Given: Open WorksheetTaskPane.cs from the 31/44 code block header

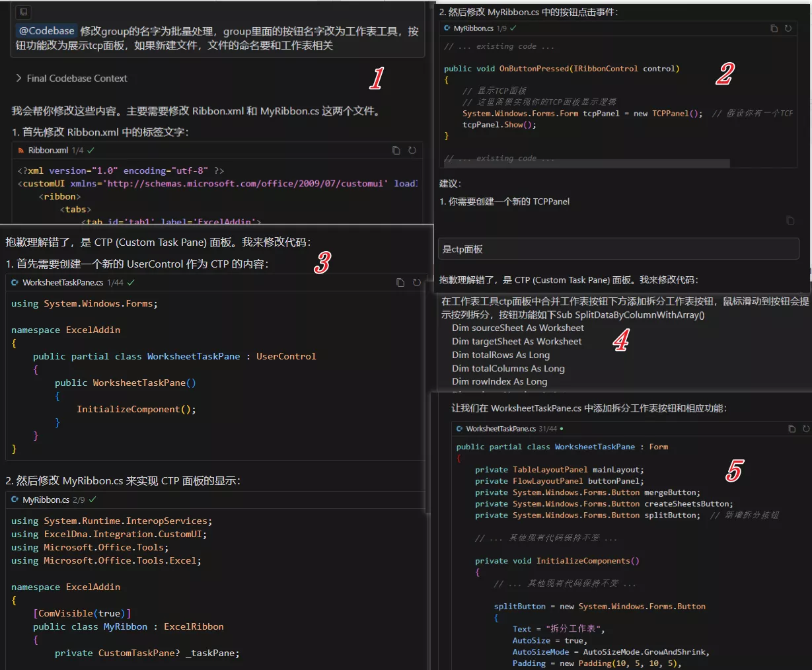Looking at the screenshot, I should (x=501, y=429).
